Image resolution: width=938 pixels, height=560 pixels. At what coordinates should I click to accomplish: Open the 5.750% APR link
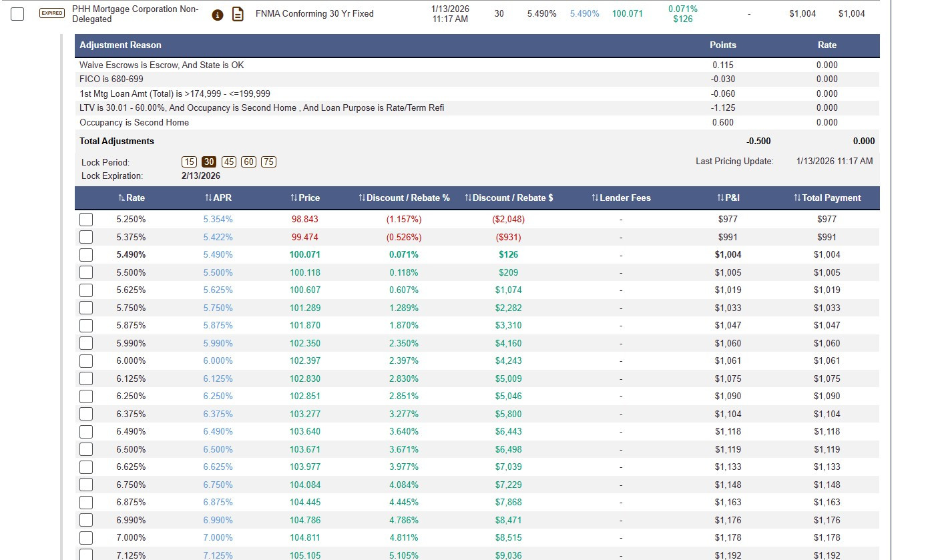click(x=218, y=308)
